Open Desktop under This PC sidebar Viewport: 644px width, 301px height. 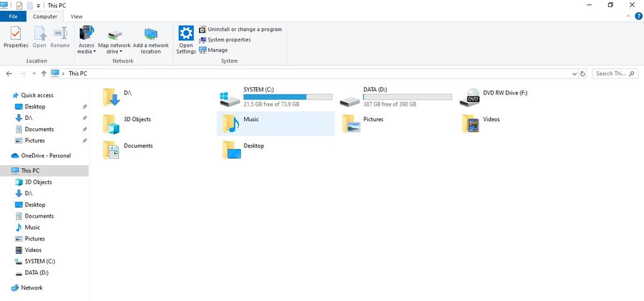click(35, 205)
